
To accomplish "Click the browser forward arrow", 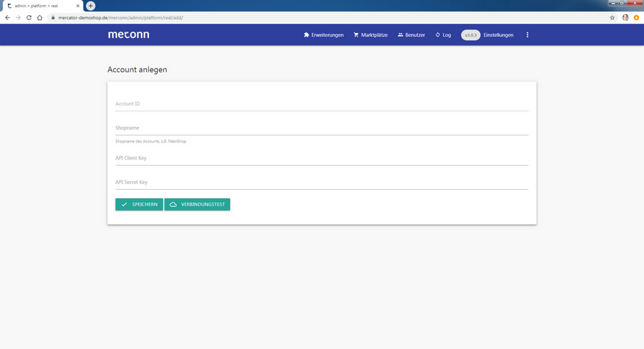I will coord(18,17).
